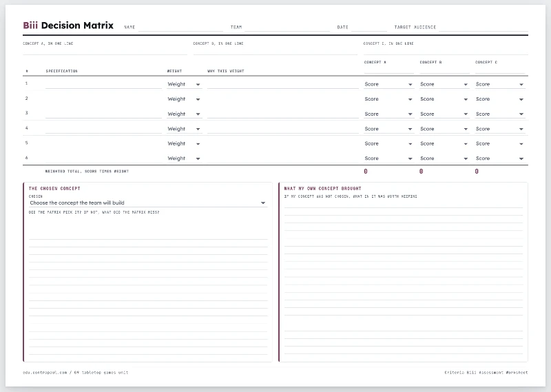Open Concept C Score dropdown in row 4
The image size is (551, 392).
(x=500, y=129)
